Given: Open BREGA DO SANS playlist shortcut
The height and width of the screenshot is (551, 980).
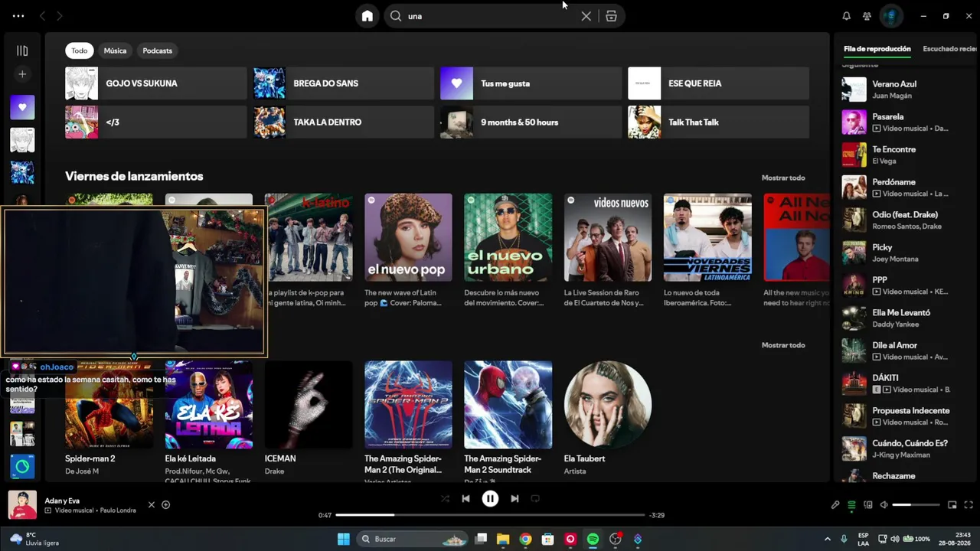Looking at the screenshot, I should pyautogui.click(x=344, y=83).
